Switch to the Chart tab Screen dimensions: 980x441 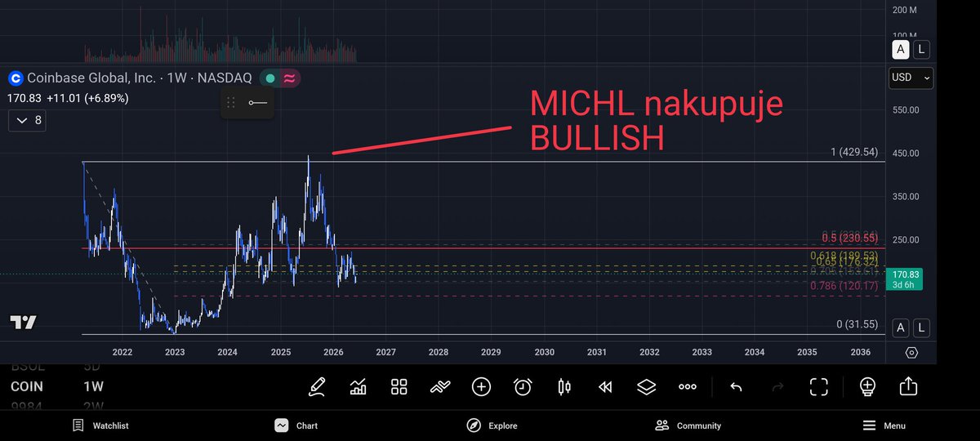[296, 425]
